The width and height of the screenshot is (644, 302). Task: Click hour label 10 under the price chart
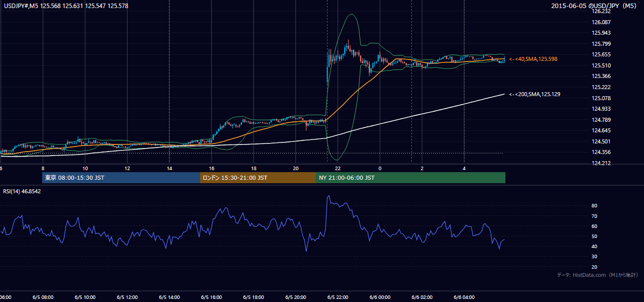(85, 168)
